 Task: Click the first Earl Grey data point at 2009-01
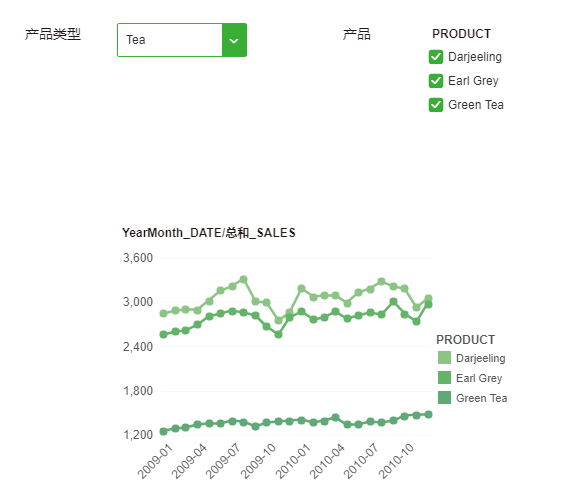click(164, 334)
